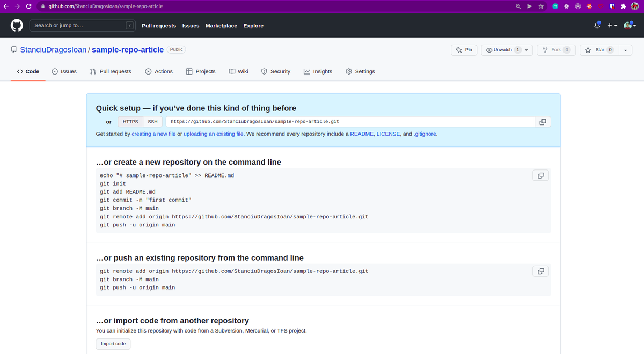Image resolution: width=644 pixels, height=354 pixels.
Task: Switch to the Issues tab
Action: 69,71
